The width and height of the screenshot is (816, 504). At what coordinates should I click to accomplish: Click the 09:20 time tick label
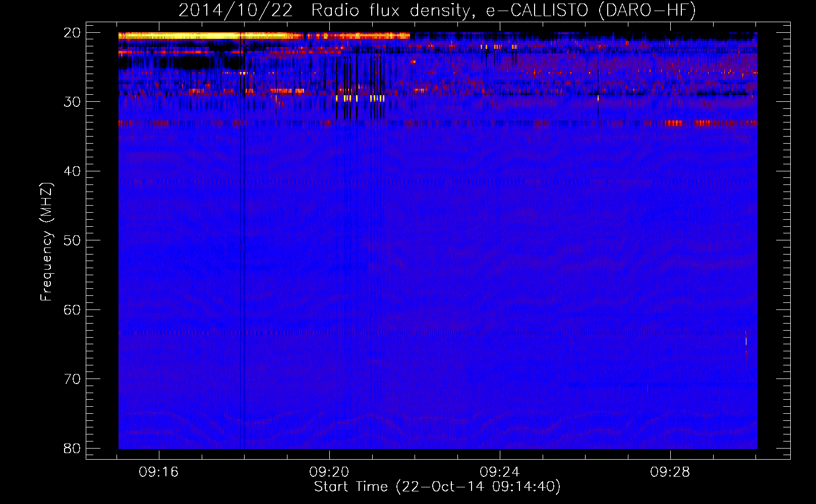329,472
